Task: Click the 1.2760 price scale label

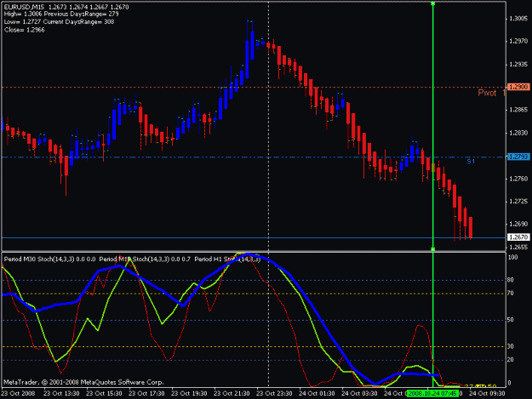Action: click(x=518, y=179)
